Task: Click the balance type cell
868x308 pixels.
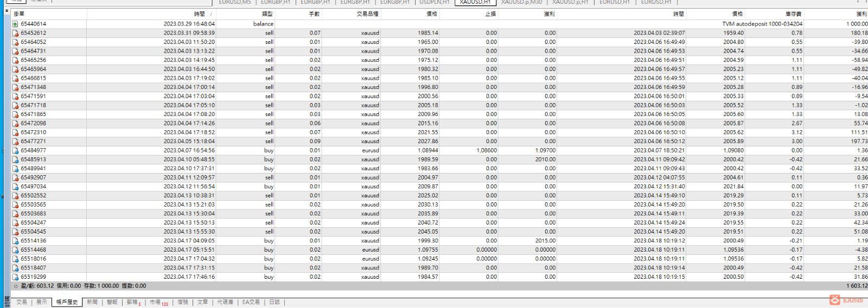Action: click(x=263, y=24)
